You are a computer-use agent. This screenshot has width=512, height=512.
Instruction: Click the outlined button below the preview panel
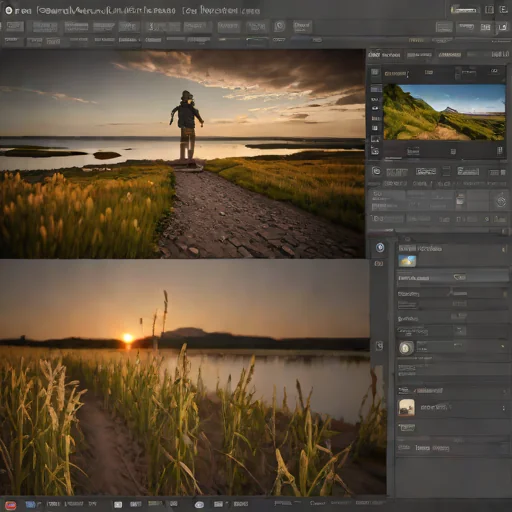click(x=426, y=172)
